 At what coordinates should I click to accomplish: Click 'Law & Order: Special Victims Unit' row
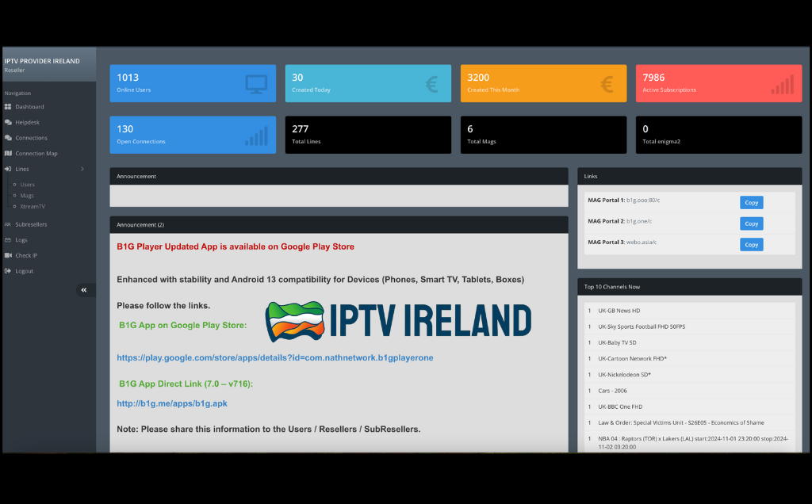(689, 422)
